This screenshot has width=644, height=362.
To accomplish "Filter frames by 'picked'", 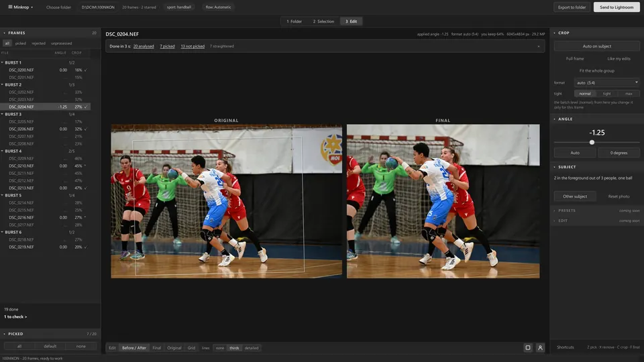I will tap(21, 44).
